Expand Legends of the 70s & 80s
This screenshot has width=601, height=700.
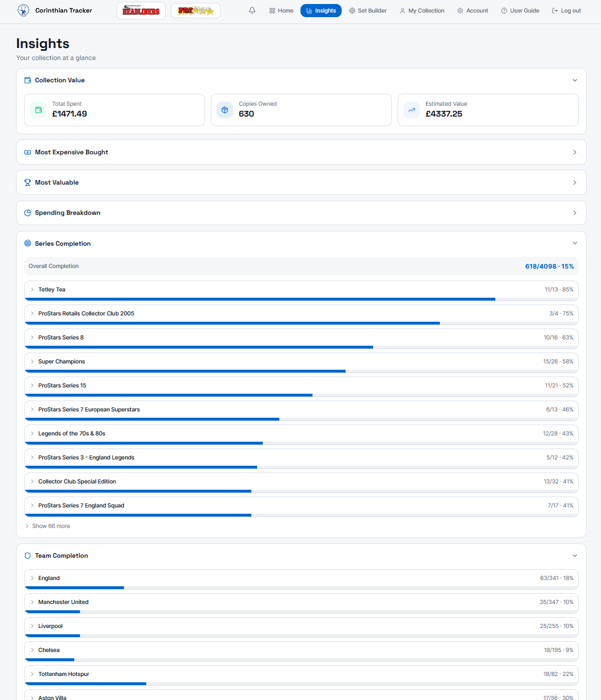[x=301, y=434]
